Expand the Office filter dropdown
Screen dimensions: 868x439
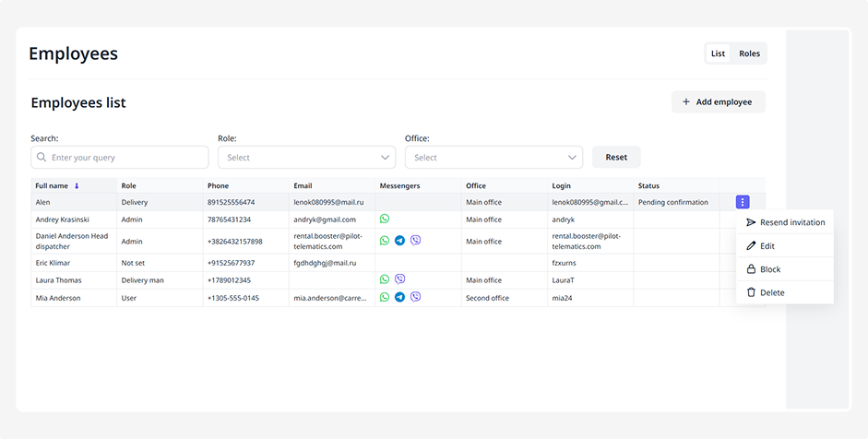[493, 158]
